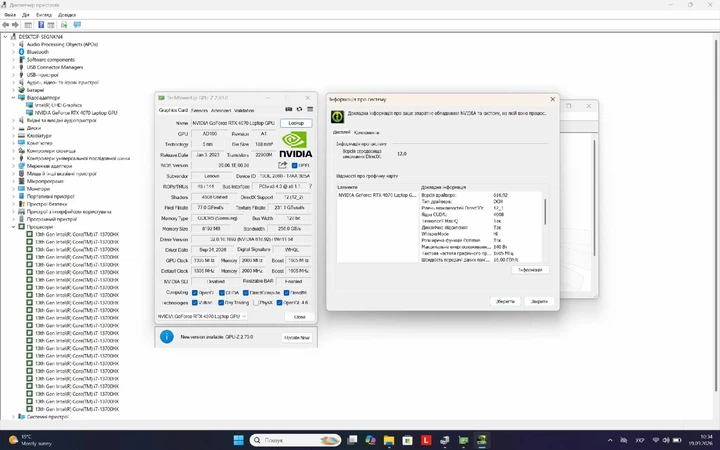Screen dimensions: 720x450
Task: Expand the Монітори category
Action: tap(13, 189)
